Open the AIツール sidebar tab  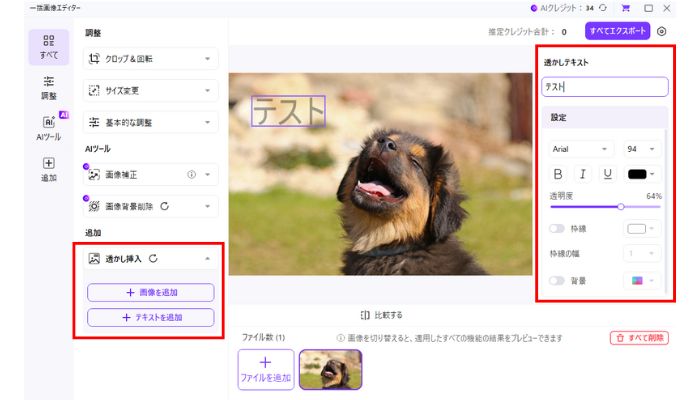48,128
